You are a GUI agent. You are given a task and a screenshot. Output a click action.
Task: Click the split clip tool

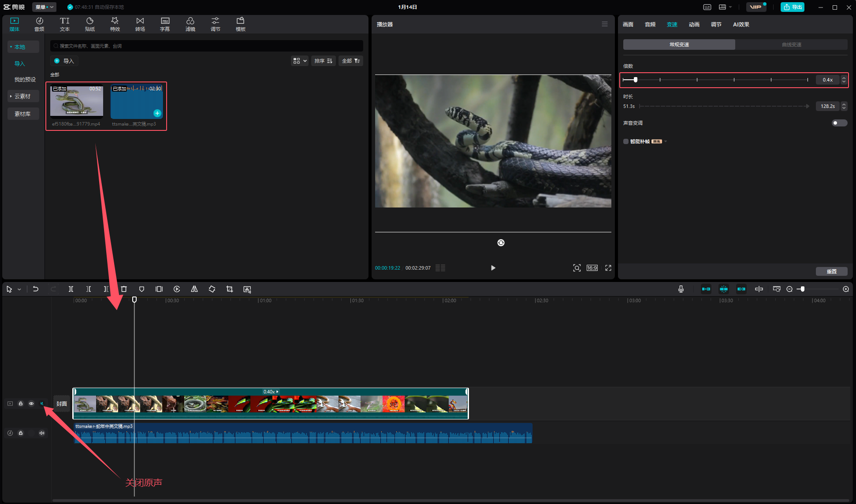71,289
